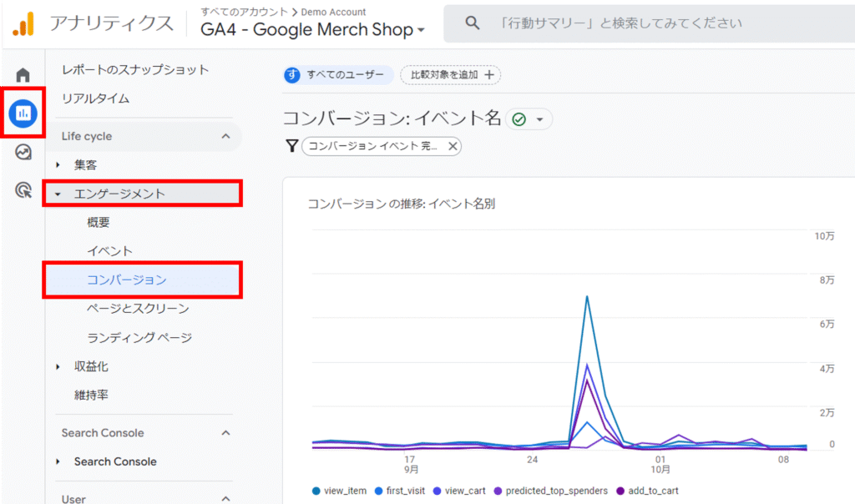Open the Advertising icon in left rail

coord(23,191)
